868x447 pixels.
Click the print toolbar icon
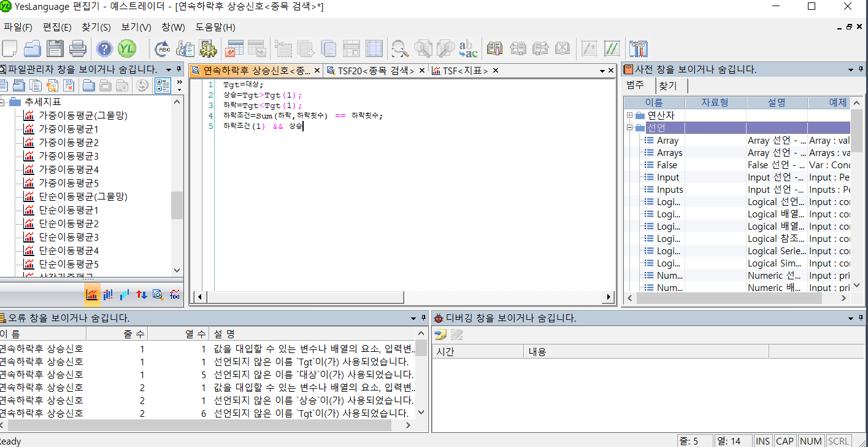(x=77, y=49)
